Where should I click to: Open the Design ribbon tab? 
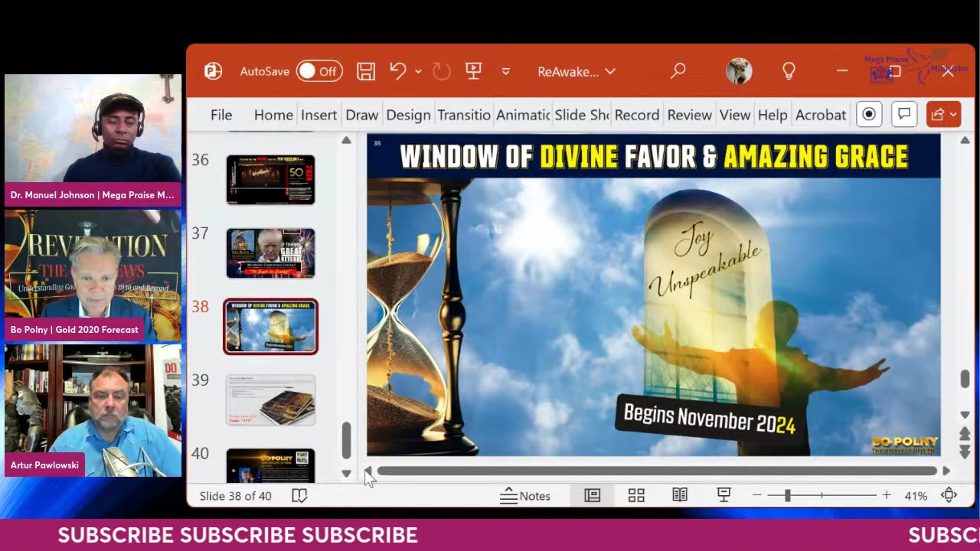tap(408, 115)
